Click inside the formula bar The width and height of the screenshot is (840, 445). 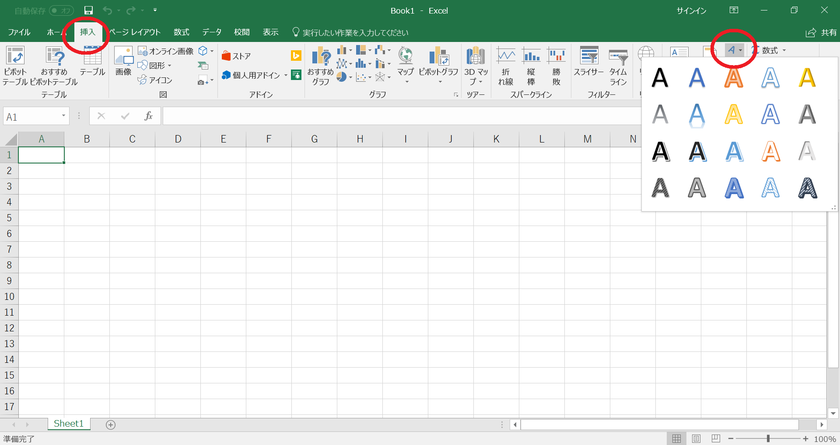(402, 116)
